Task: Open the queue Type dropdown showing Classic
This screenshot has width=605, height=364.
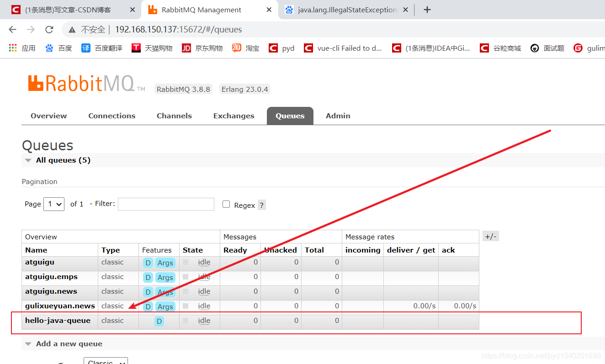Action: pos(106,362)
